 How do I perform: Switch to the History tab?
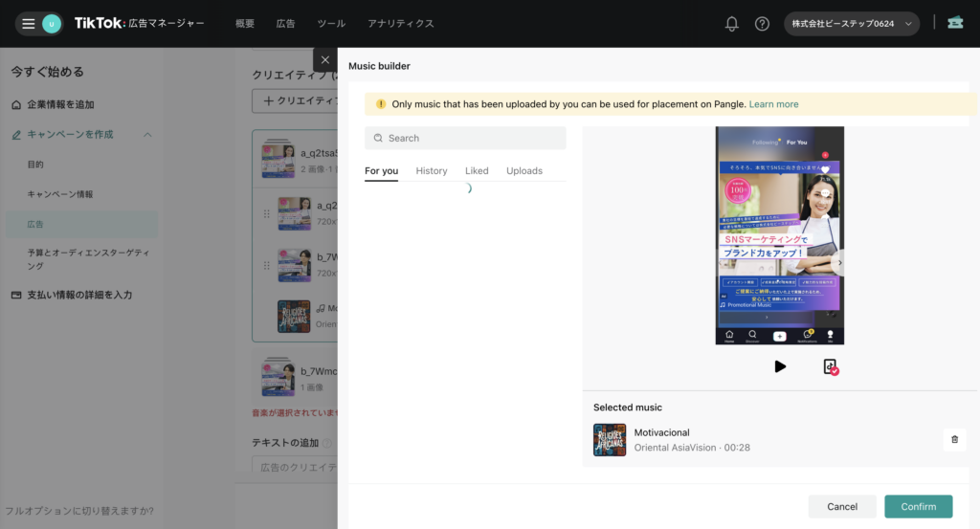click(x=432, y=170)
